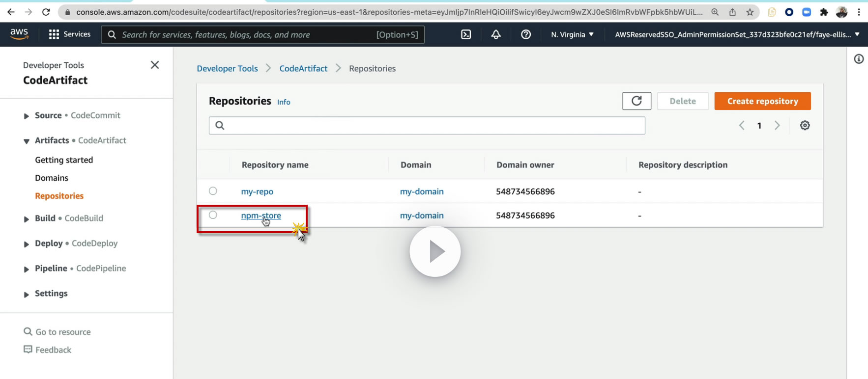Open Feedback in sidebar

[x=48, y=350]
